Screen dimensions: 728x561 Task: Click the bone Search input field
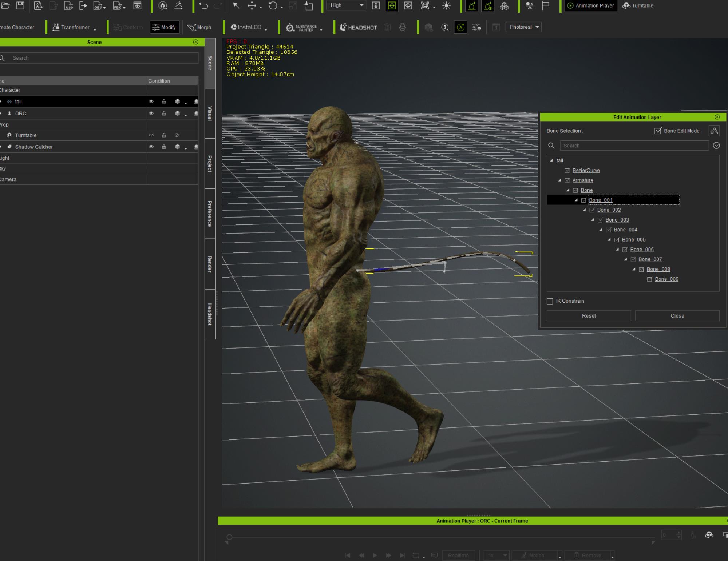634,146
